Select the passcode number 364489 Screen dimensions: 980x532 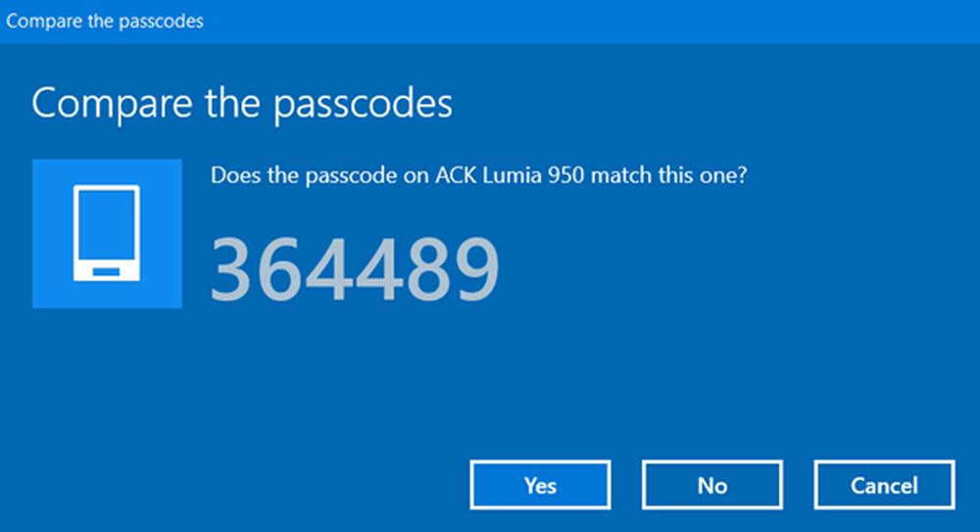tap(355, 268)
